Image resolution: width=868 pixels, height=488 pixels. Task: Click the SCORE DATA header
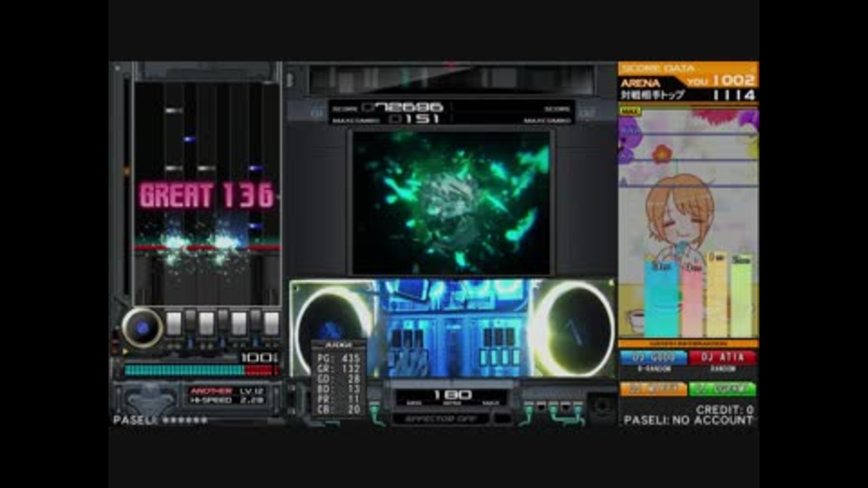click(x=657, y=68)
